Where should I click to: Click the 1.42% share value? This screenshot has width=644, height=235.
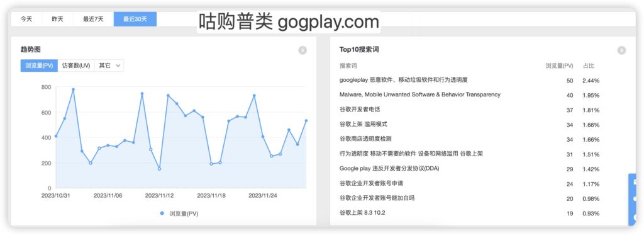click(591, 169)
